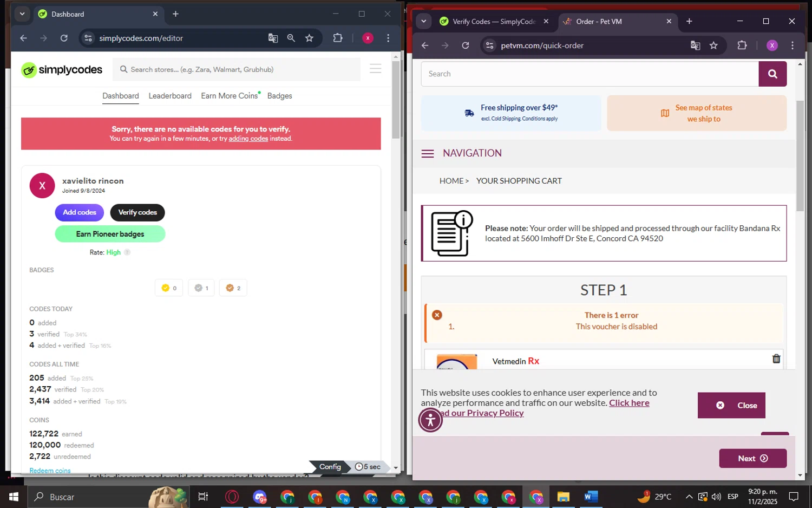The image size is (812, 508).
Task: Open the Leaderboard tab
Action: pyautogui.click(x=170, y=96)
